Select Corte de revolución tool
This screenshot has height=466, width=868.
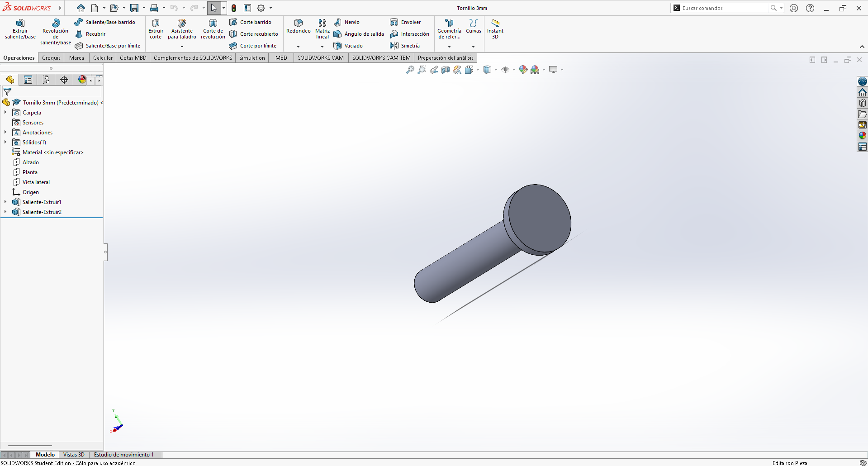point(213,29)
